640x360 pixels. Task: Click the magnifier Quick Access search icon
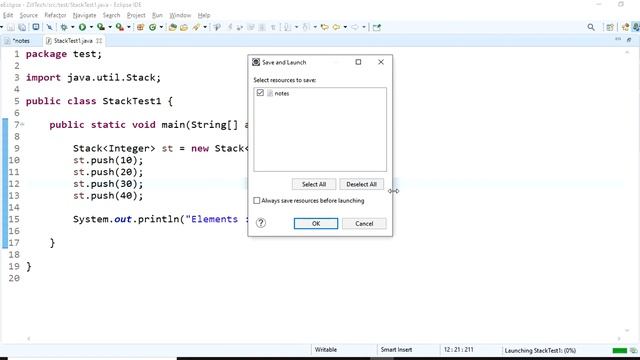tap(591, 27)
